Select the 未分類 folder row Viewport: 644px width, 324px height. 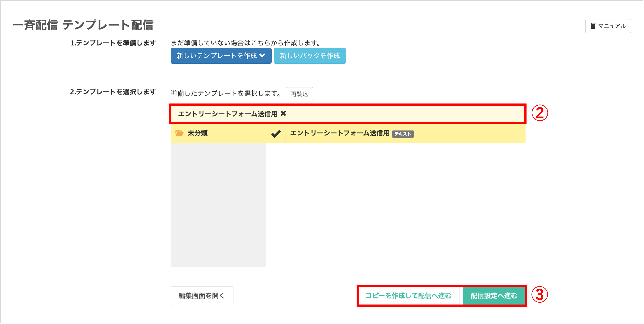pyautogui.click(x=228, y=133)
